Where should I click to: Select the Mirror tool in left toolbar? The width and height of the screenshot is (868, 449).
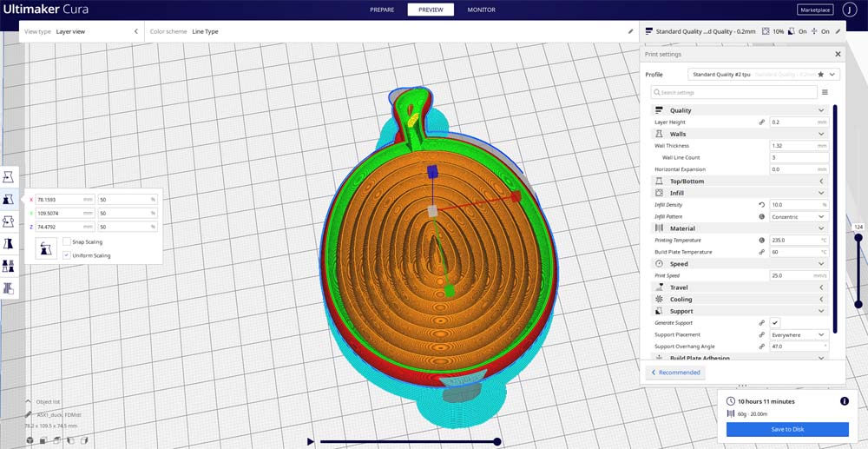[9, 243]
